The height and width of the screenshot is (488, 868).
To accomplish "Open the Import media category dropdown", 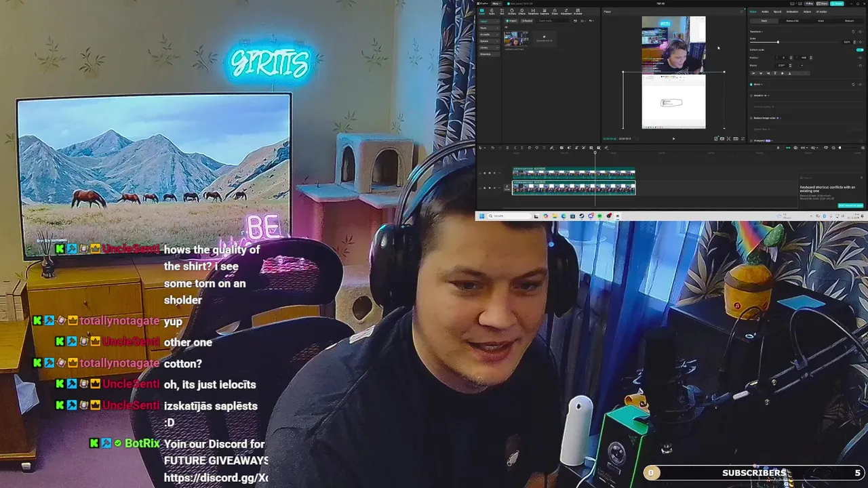I will coord(489,22).
